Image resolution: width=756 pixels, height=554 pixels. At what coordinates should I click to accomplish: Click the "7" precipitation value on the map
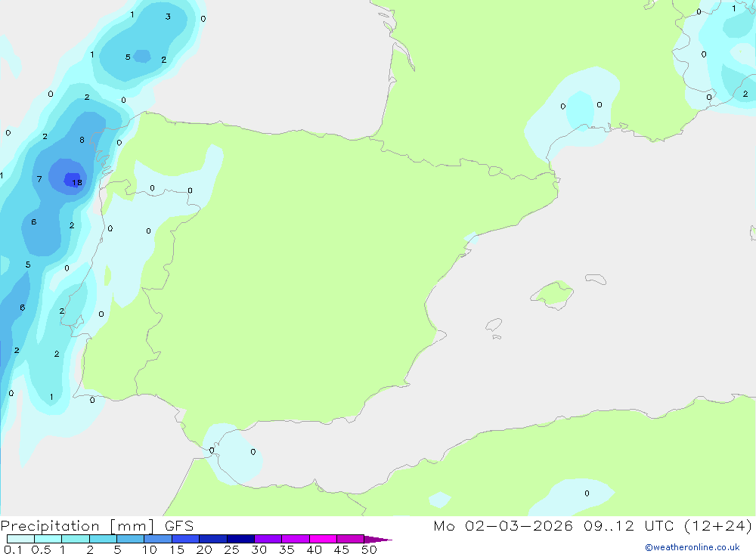coord(39,179)
